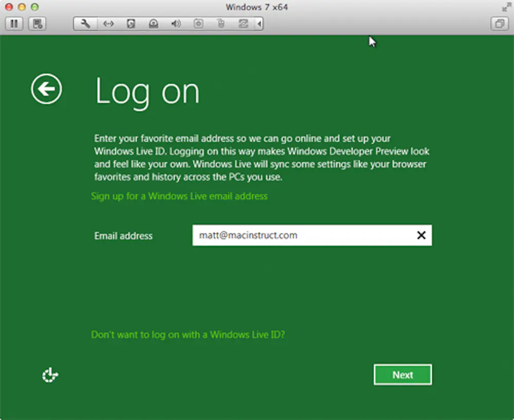514x420 pixels.
Task: Mute sound via the speaker icon
Action: pyautogui.click(x=176, y=24)
